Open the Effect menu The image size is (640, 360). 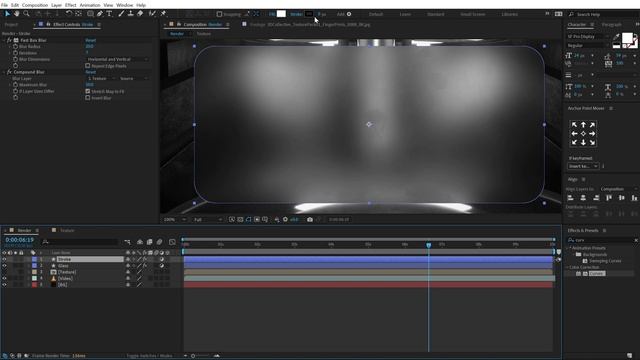[x=71, y=5]
